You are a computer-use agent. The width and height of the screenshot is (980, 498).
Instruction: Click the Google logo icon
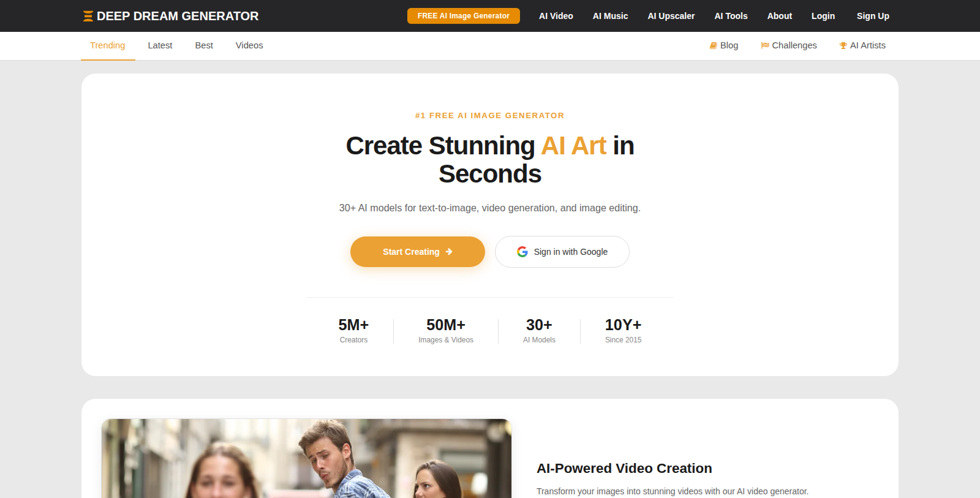coord(522,252)
